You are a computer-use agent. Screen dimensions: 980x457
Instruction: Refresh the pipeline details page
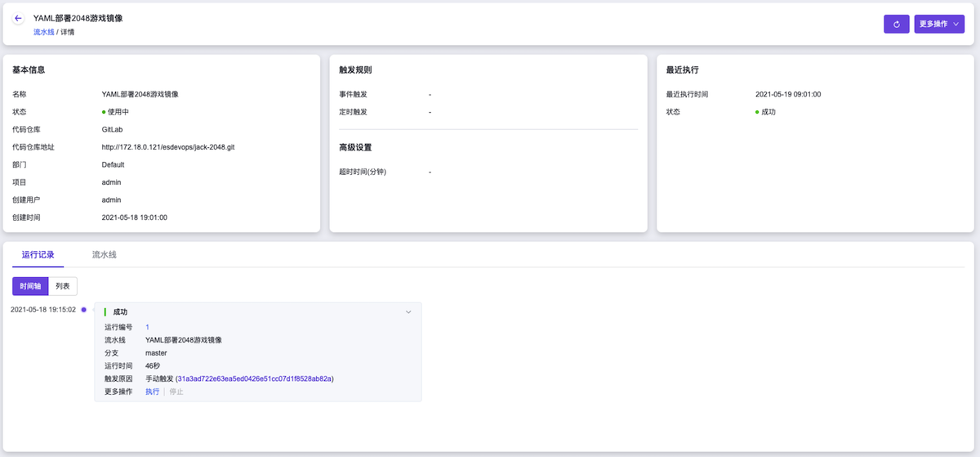coord(896,25)
